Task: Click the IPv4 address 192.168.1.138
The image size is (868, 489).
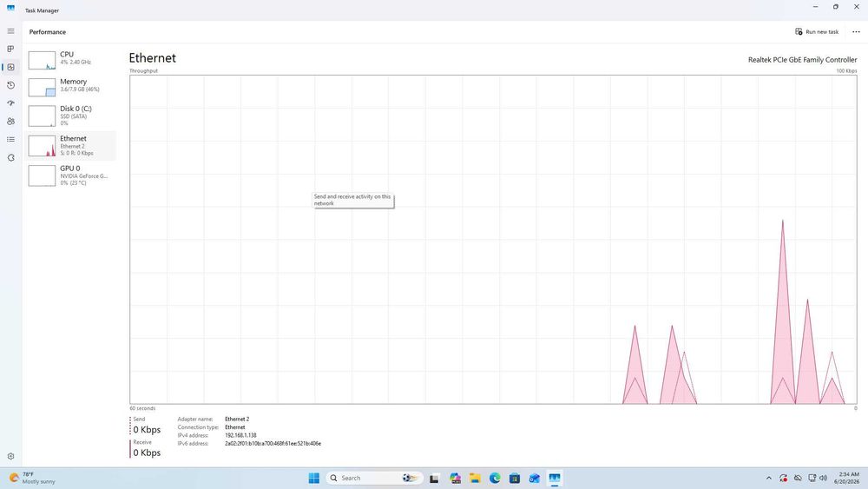Action: pyautogui.click(x=240, y=435)
